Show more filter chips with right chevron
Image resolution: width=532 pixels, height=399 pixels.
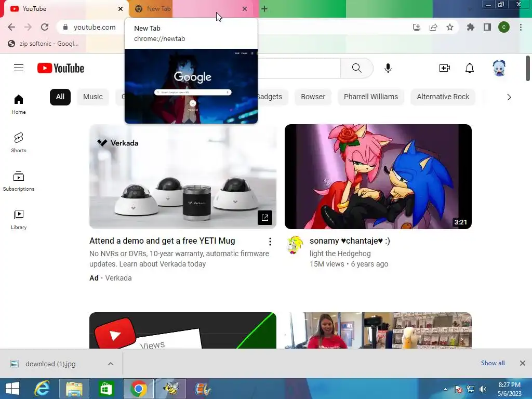(x=509, y=97)
